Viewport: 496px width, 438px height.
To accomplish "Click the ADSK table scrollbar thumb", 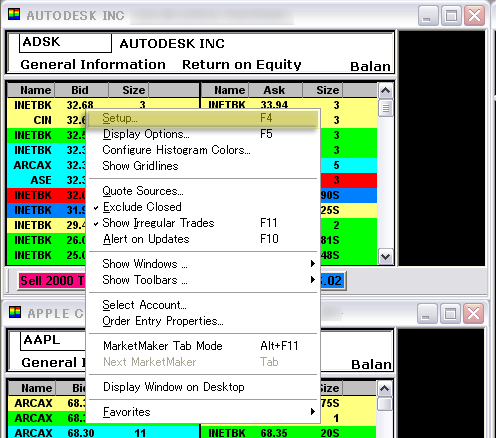I will [385, 108].
